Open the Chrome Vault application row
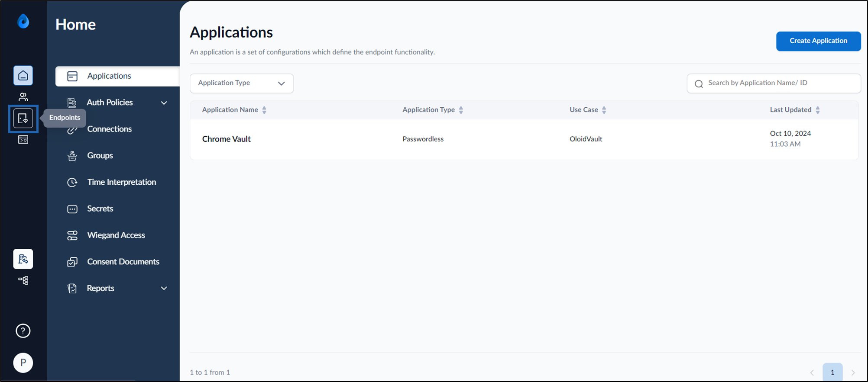868x382 pixels. 524,139
